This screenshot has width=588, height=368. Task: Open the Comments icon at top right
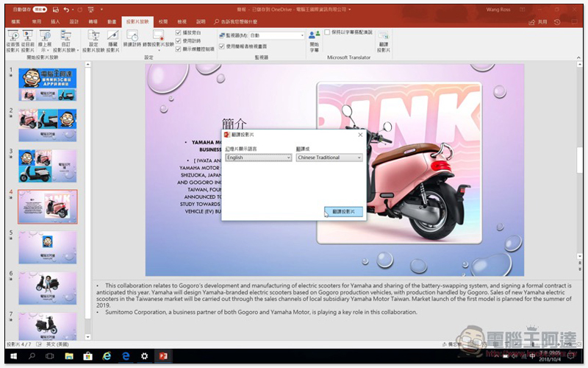575,22
